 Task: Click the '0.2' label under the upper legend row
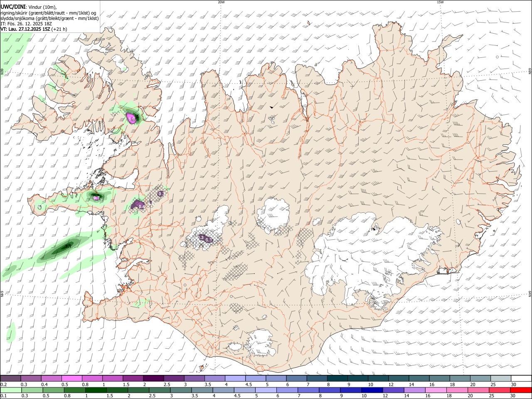3,384
